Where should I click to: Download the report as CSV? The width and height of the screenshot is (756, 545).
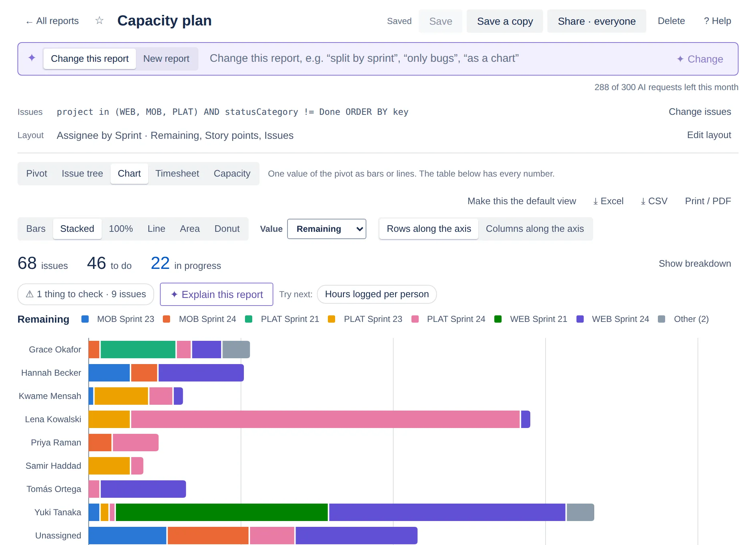click(654, 201)
